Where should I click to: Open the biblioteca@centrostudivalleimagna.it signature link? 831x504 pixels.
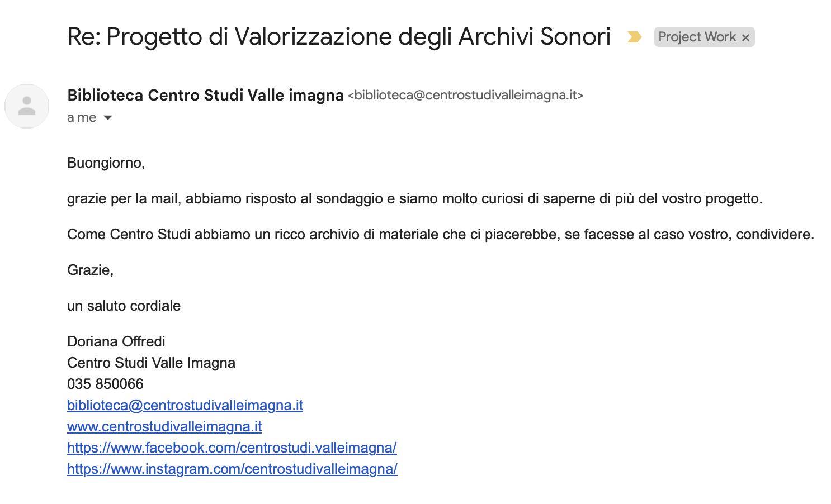click(185, 405)
